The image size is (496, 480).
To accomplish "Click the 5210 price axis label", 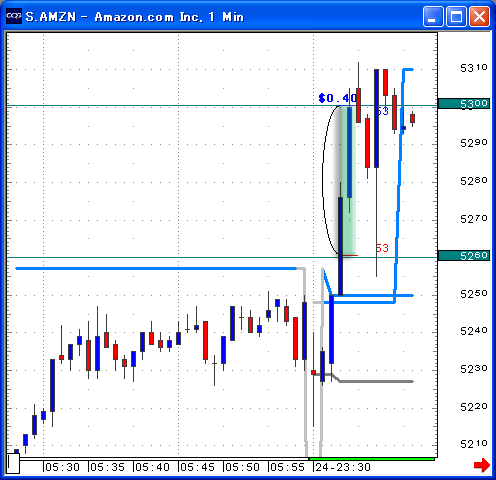I will [474, 444].
